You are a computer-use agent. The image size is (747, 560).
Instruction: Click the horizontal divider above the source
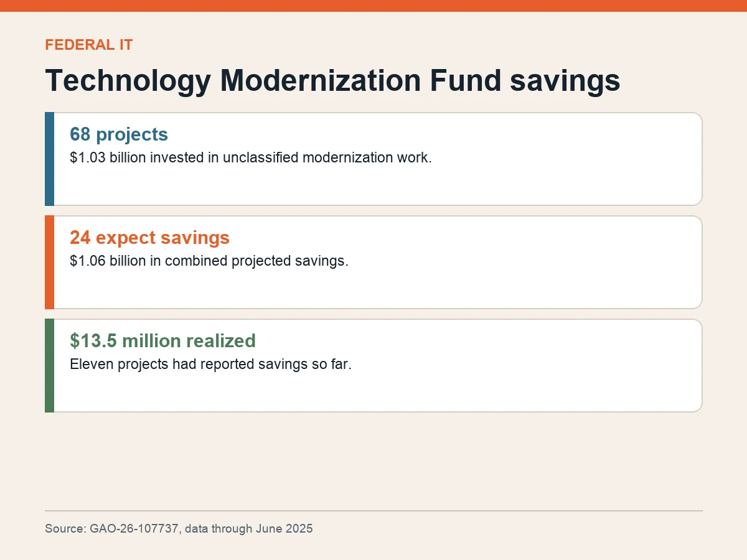(x=374, y=511)
